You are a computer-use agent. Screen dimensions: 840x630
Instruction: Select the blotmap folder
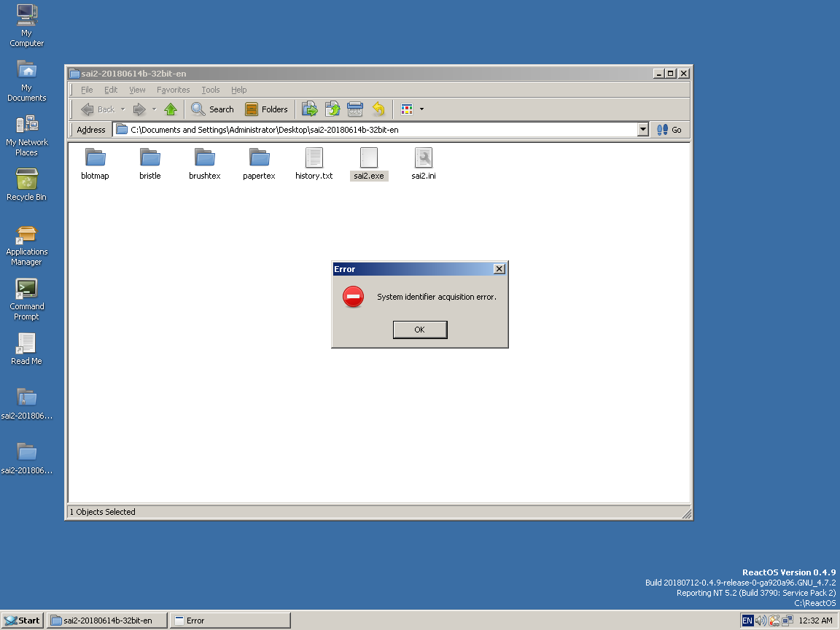(96, 164)
